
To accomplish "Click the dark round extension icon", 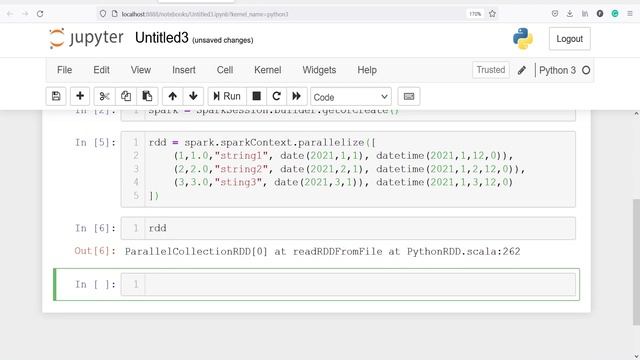I will click(x=600, y=14).
